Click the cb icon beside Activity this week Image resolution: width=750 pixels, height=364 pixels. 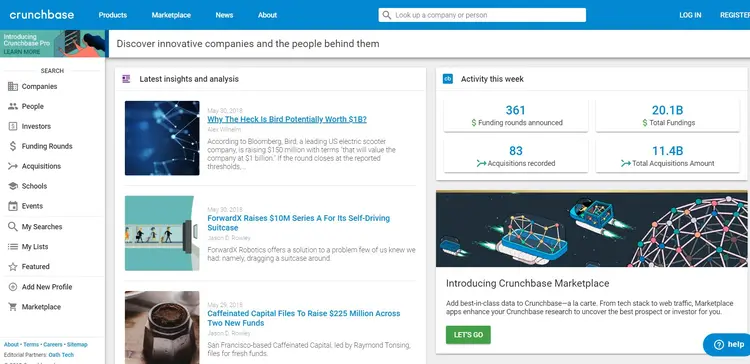coord(448,79)
